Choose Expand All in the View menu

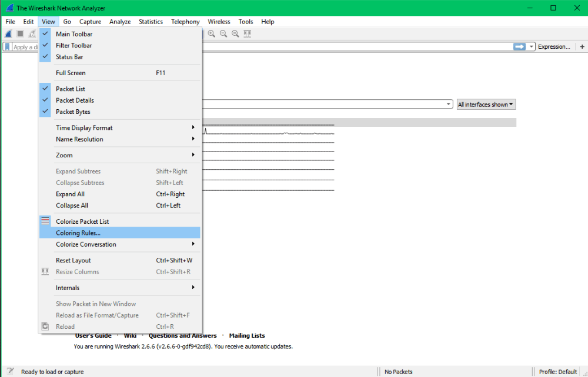click(119, 194)
